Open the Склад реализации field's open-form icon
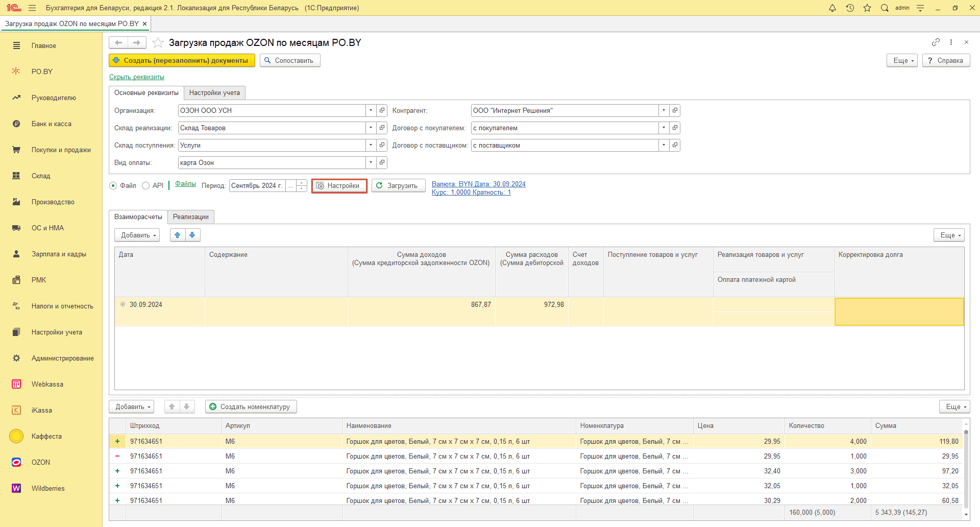 click(382, 128)
